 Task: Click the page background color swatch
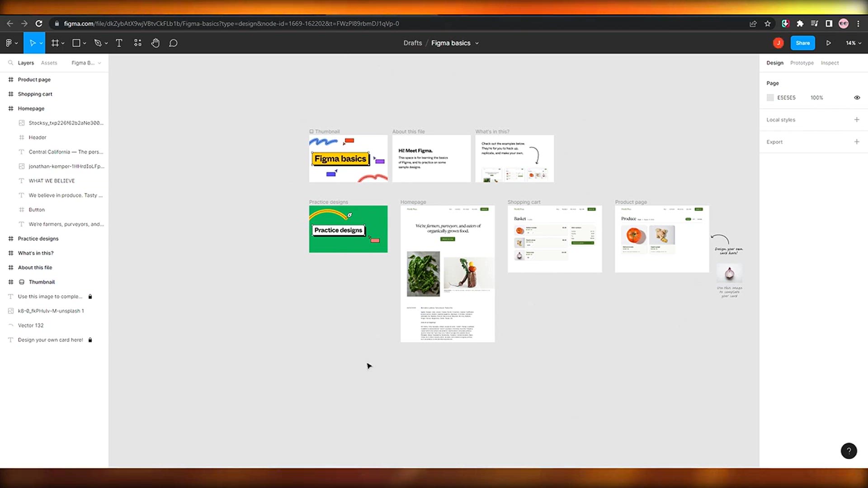point(770,98)
